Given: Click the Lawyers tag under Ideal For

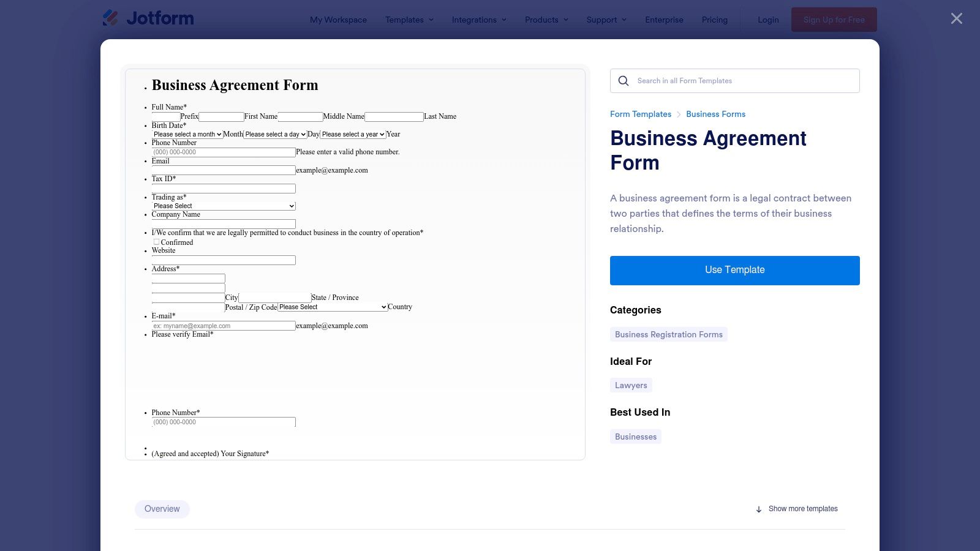Looking at the screenshot, I should [x=631, y=385].
